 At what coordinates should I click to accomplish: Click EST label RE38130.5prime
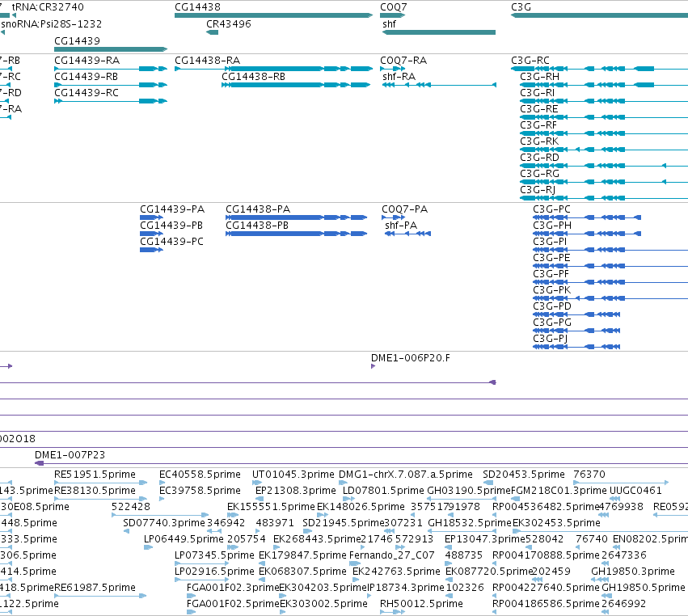point(95,490)
